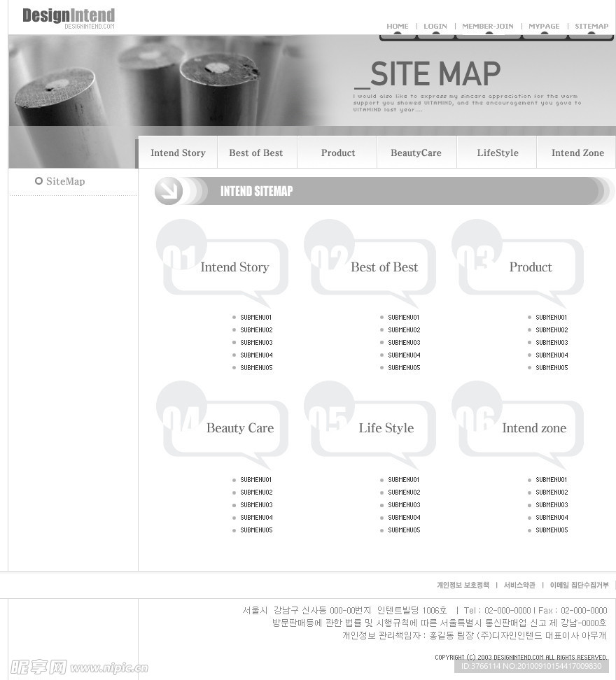The image size is (616, 680).
Task: Click SUBMENU04 under Intend zone
Action: click(x=552, y=518)
